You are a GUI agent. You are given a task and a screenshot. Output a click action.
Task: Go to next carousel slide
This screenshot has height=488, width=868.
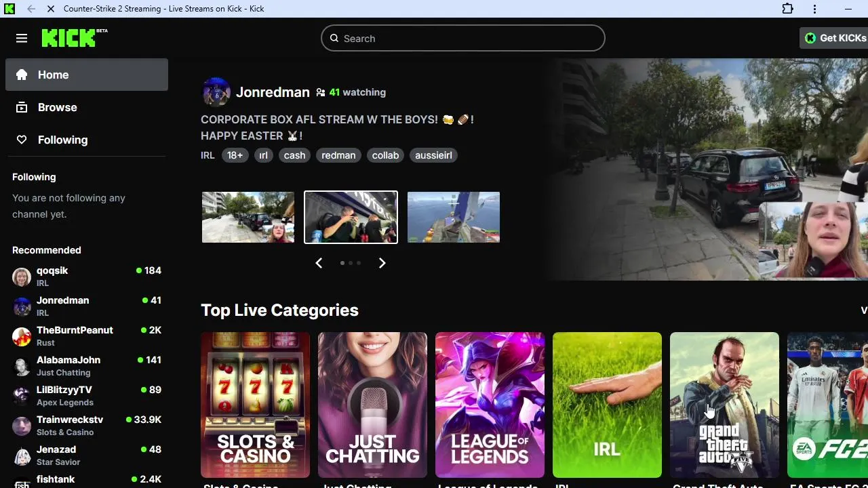click(x=382, y=263)
